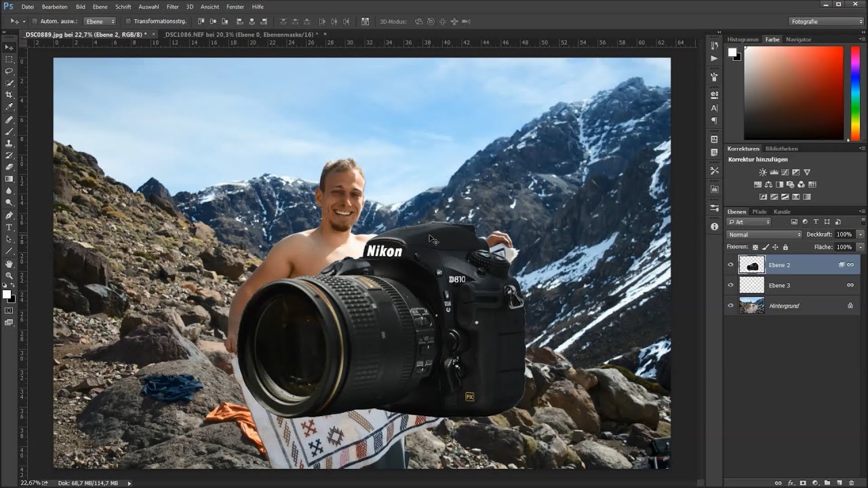
Task: Click the zoom percentage field 22,67%
Action: click(x=30, y=483)
